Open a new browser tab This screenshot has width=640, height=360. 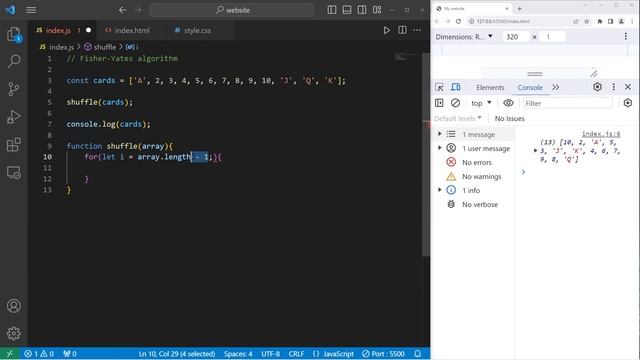520,8
